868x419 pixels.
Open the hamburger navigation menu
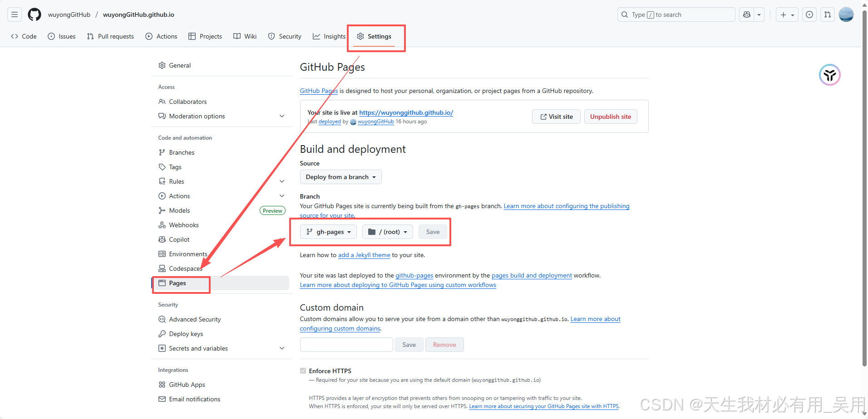15,15
